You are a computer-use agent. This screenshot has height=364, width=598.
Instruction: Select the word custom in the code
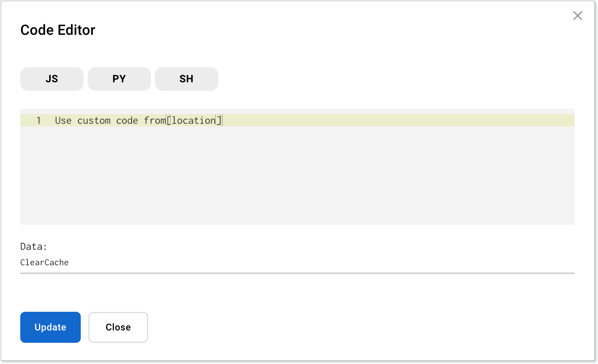click(94, 120)
